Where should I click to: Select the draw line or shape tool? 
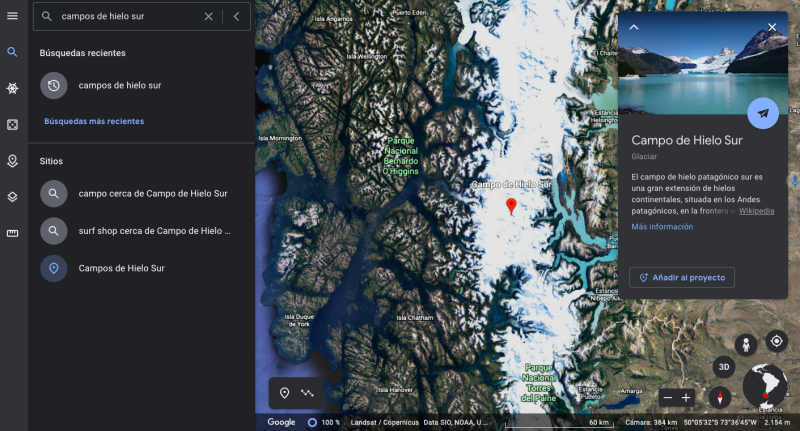(x=307, y=393)
